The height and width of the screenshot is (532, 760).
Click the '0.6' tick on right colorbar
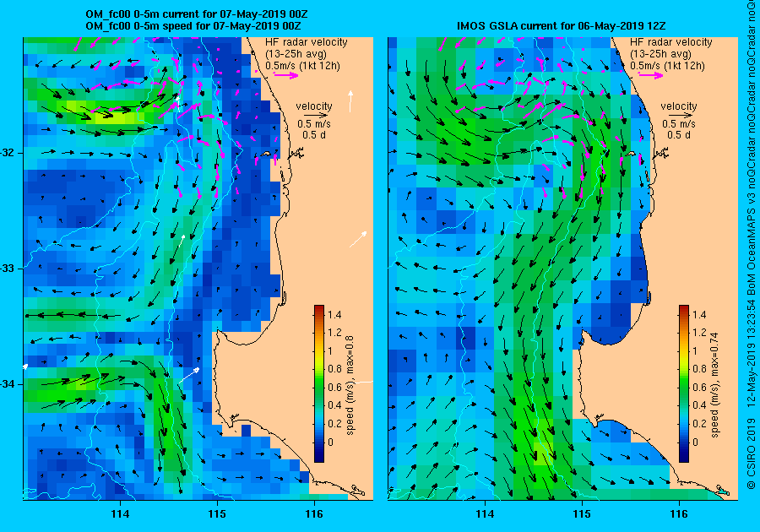pyautogui.click(x=699, y=388)
